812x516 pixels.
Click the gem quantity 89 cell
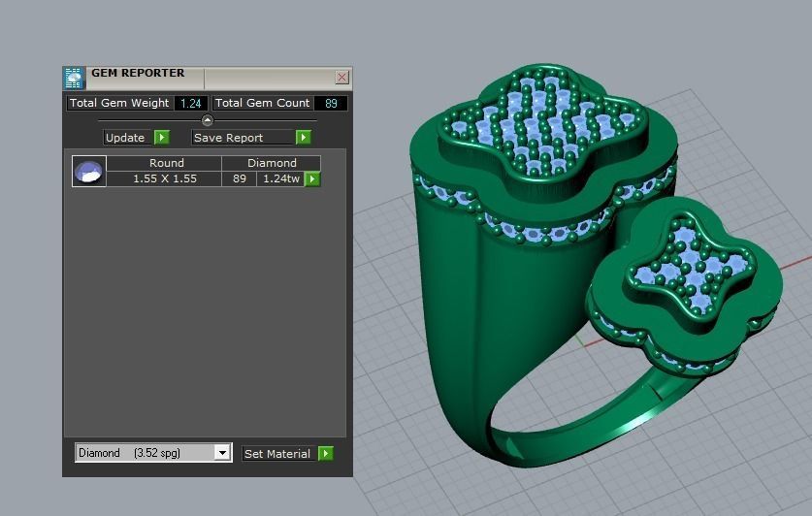pyautogui.click(x=240, y=178)
